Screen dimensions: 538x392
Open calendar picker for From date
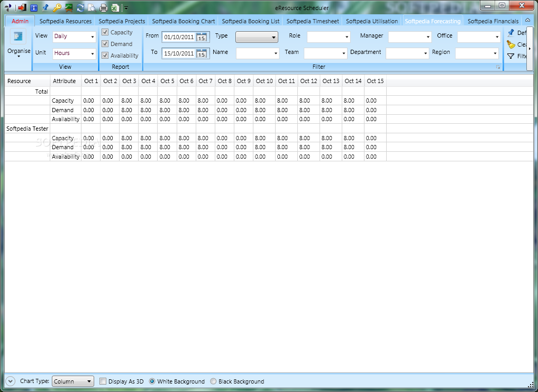(202, 37)
